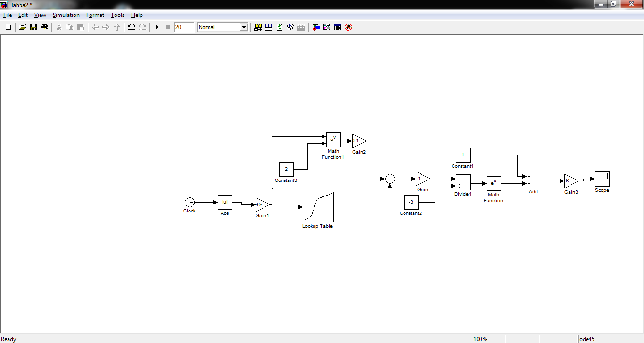Select the Clock block
This screenshot has height=343, width=644.
tap(190, 202)
